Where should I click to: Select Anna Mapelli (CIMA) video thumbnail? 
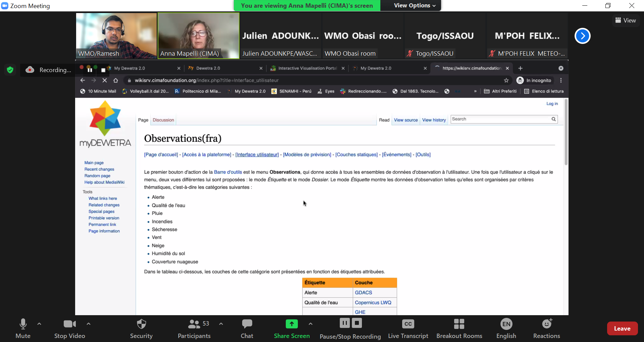point(199,36)
